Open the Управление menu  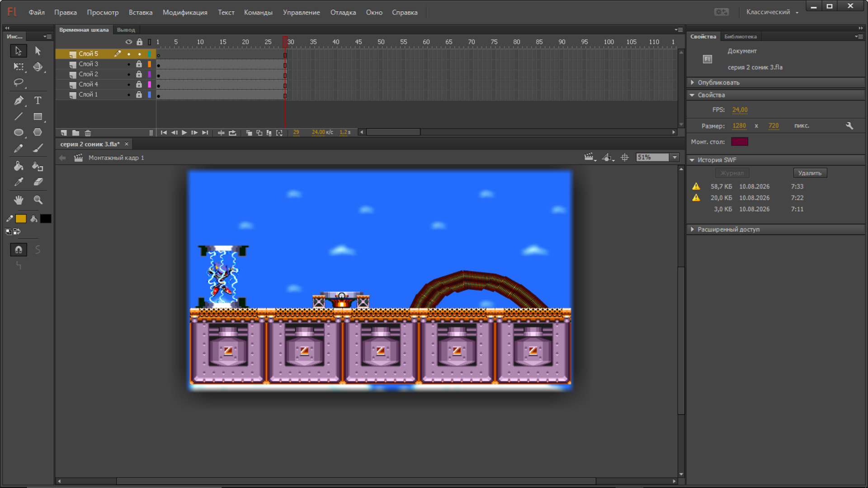click(301, 13)
